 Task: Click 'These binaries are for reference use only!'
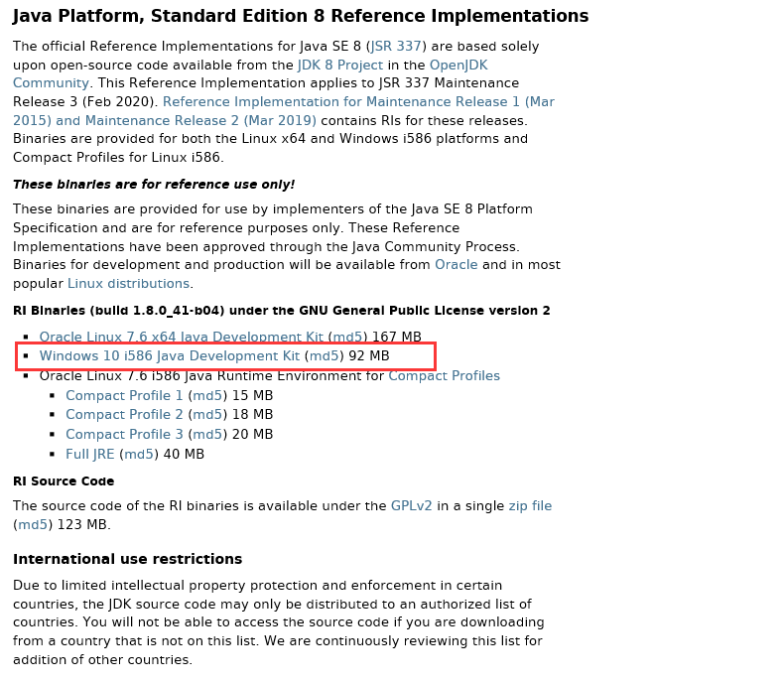(x=154, y=185)
